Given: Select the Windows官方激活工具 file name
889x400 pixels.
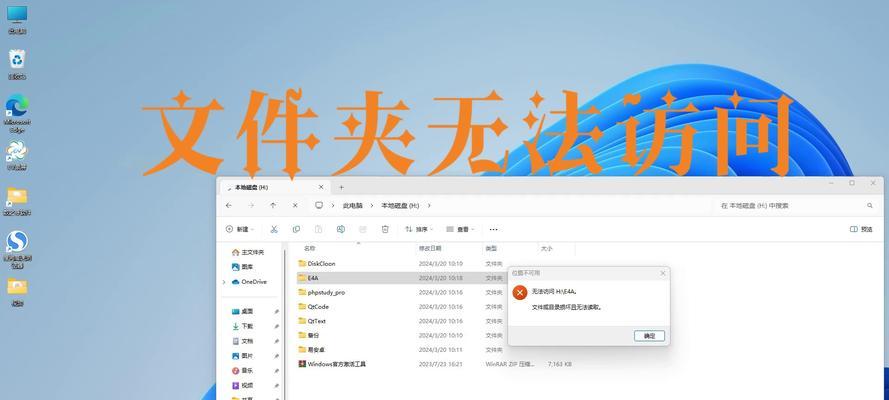Looking at the screenshot, I should point(336,364).
